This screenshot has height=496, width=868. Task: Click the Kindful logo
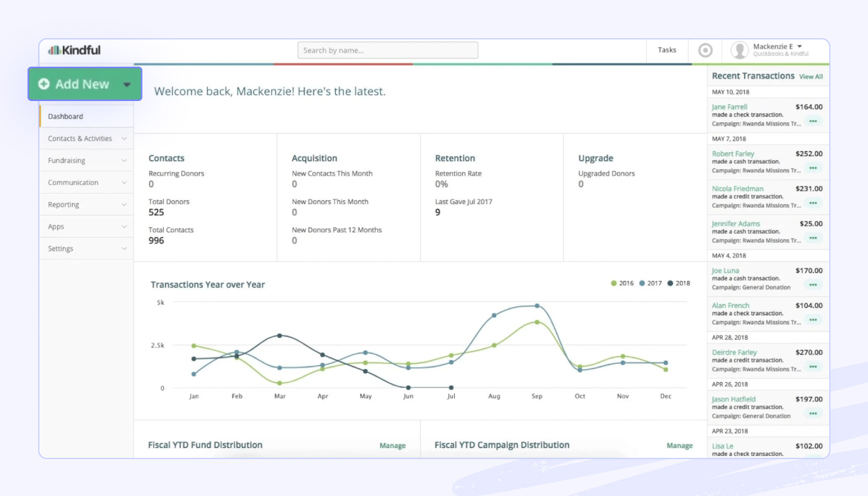(74, 50)
